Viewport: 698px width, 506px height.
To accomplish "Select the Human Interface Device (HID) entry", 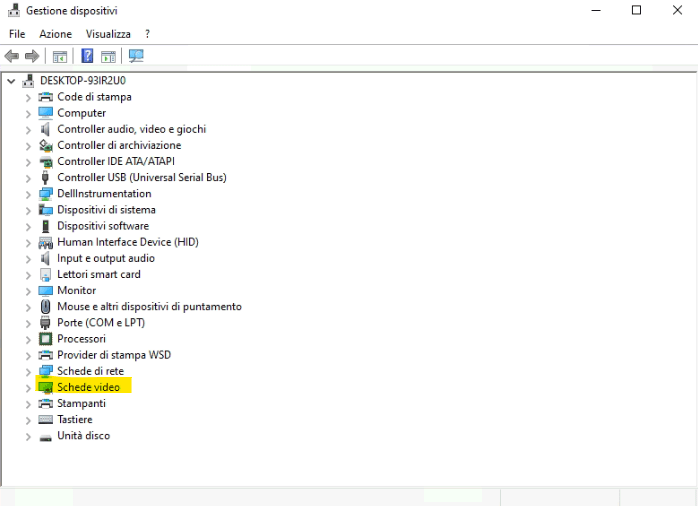I will point(127,242).
